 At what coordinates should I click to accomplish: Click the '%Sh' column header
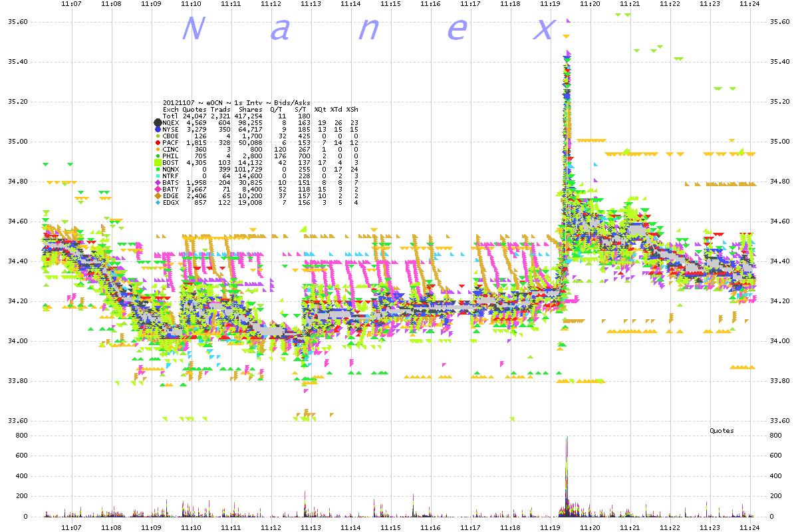[352, 109]
